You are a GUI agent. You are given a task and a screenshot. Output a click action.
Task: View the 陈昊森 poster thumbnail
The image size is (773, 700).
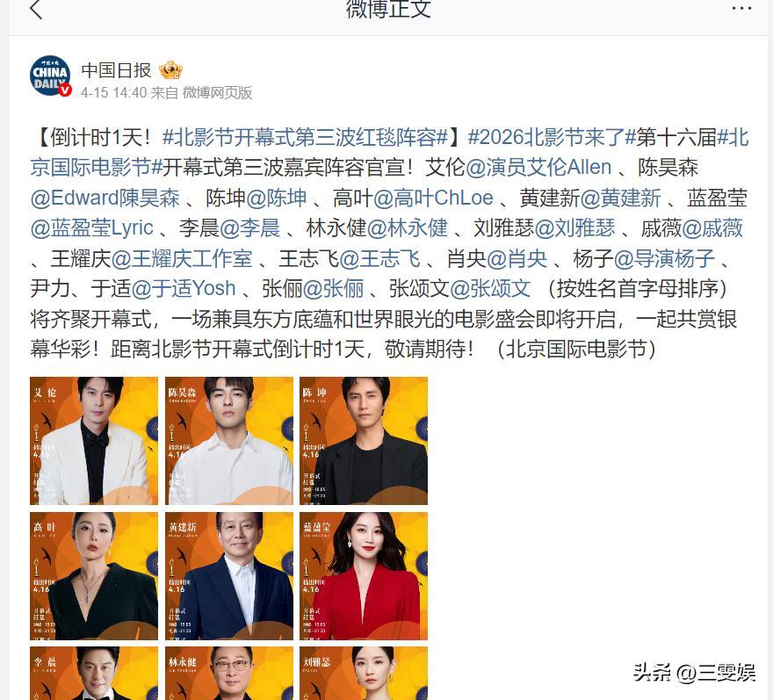pos(229,441)
